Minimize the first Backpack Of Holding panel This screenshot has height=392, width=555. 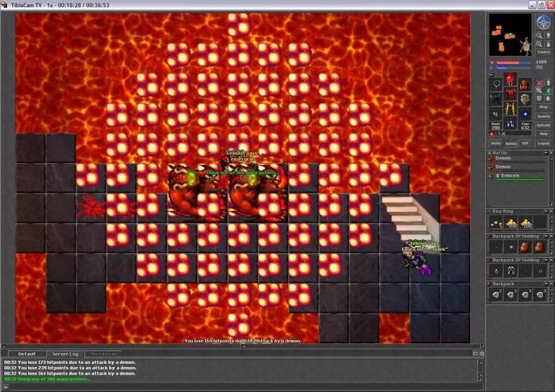pyautogui.click(x=546, y=236)
